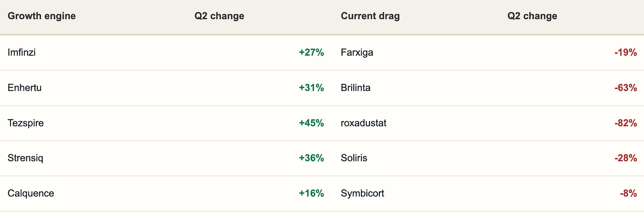The width and height of the screenshot is (644, 215).
Task: Select the Symbicort entry
Action: (362, 193)
